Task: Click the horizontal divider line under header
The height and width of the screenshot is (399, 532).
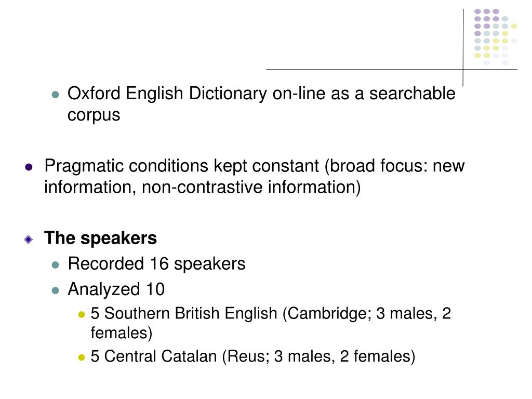Action: tap(392, 70)
